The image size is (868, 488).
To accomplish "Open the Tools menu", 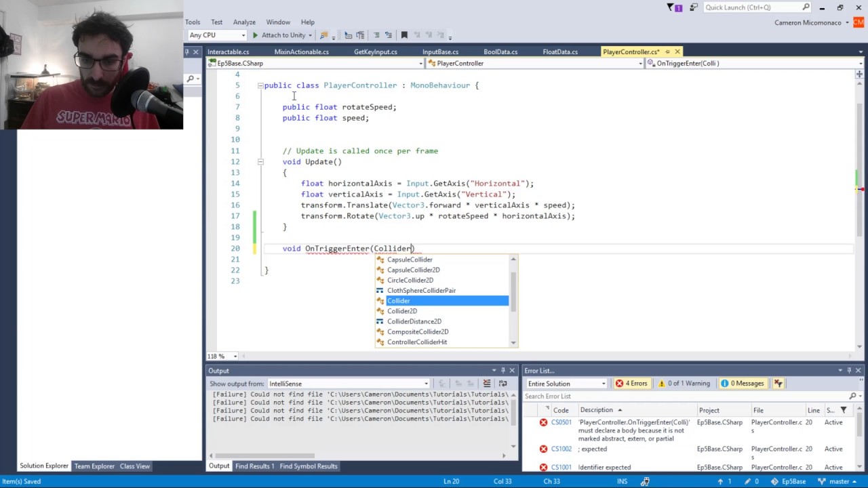I will (193, 22).
